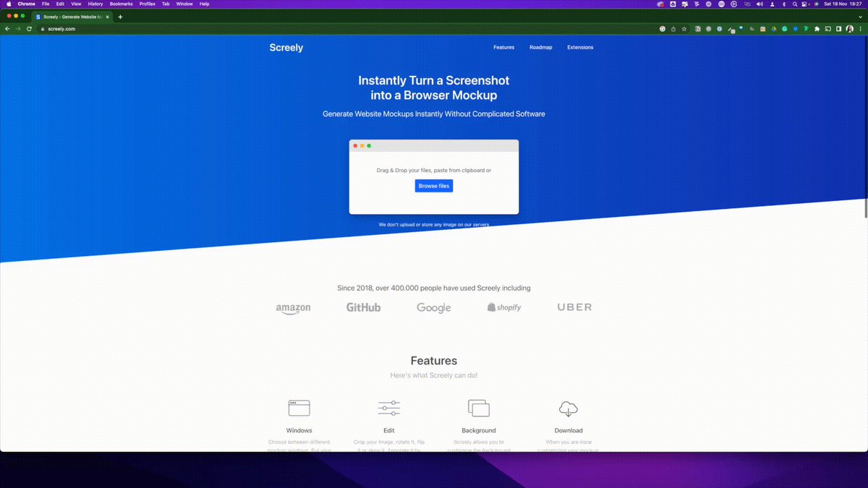Click the 'Download' feature label
Viewport: 868px width, 488px height.
tap(569, 431)
